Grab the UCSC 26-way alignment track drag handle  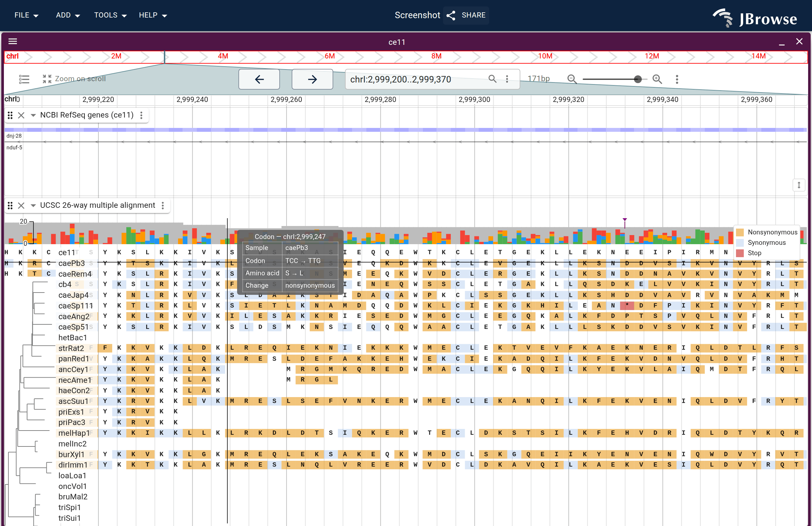pyautogui.click(x=10, y=205)
